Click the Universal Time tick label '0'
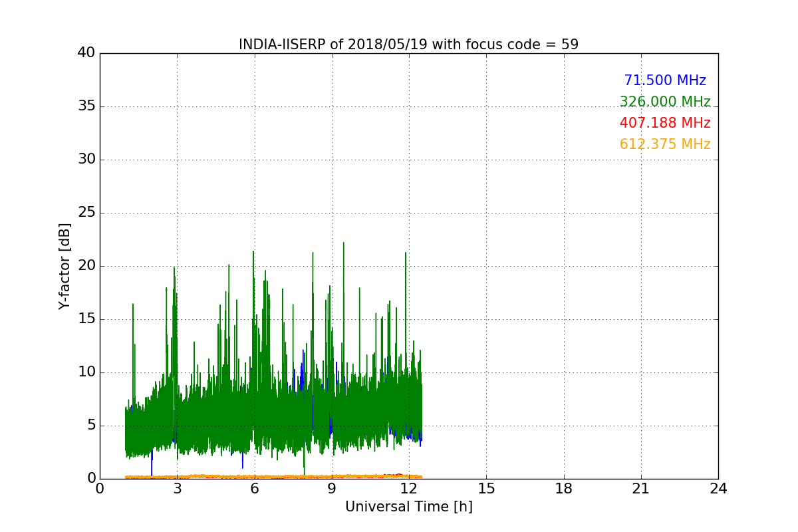798x532 pixels. click(100, 489)
